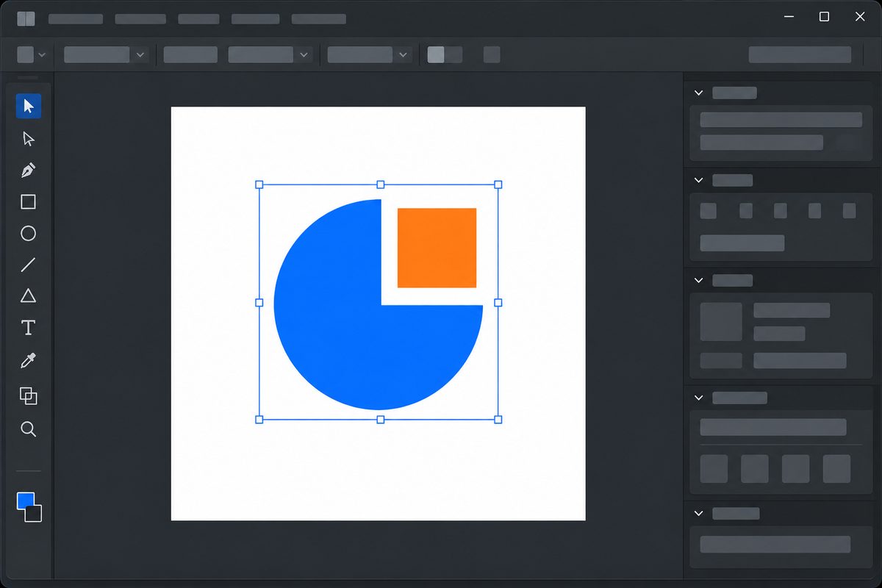Activate the Text tool
The height and width of the screenshot is (588, 882).
[x=28, y=328]
